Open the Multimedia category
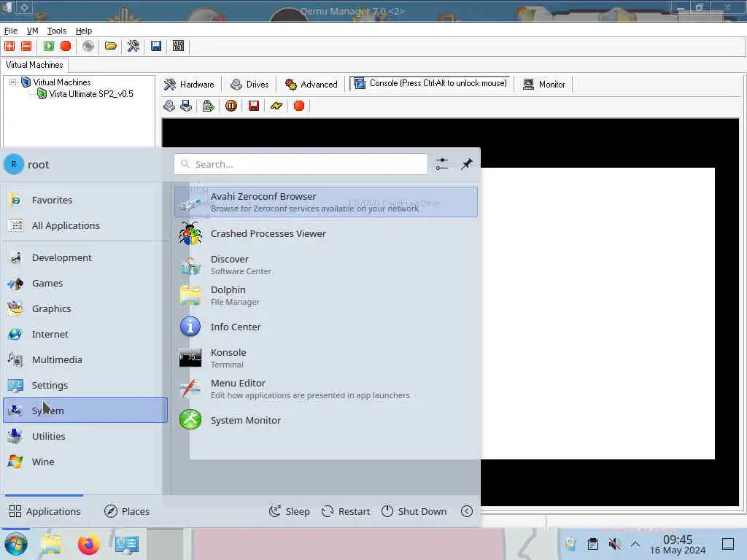Screen dimensions: 747x560 coord(85,359)
